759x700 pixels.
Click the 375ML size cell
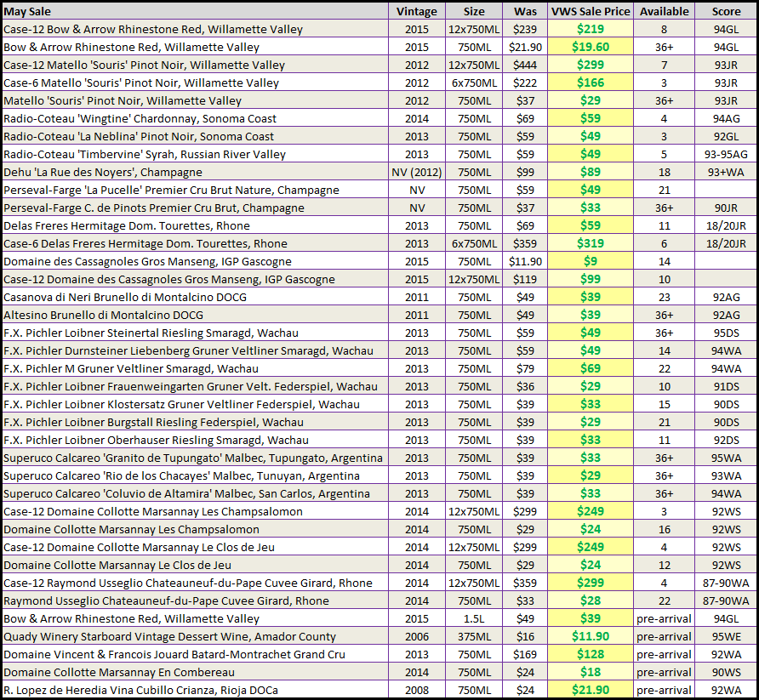point(475,636)
